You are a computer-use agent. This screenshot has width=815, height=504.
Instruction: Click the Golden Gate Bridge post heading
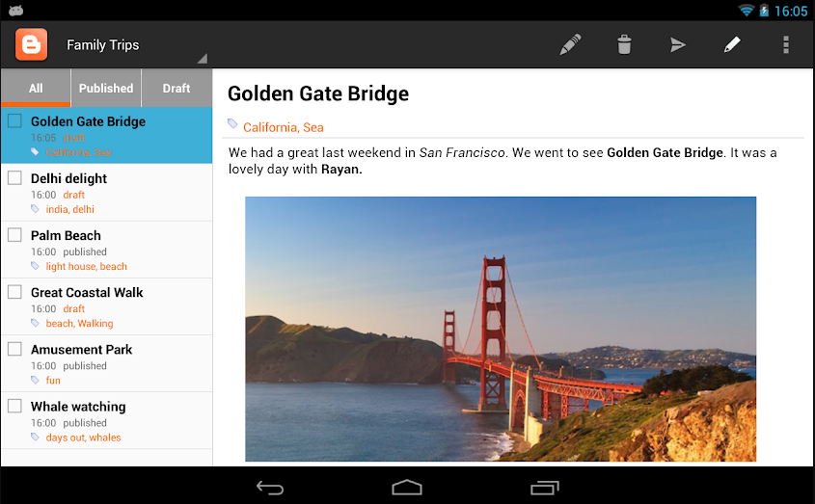coord(318,93)
